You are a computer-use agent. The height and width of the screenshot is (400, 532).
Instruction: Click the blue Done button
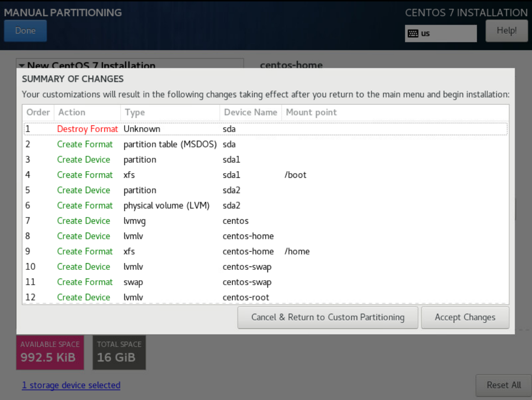(x=25, y=31)
